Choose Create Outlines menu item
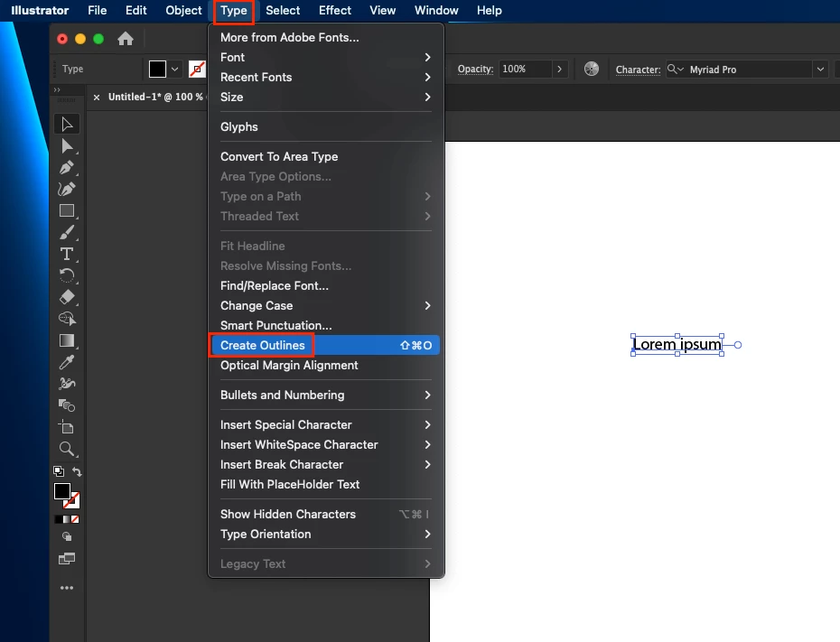840x642 pixels. point(326,345)
